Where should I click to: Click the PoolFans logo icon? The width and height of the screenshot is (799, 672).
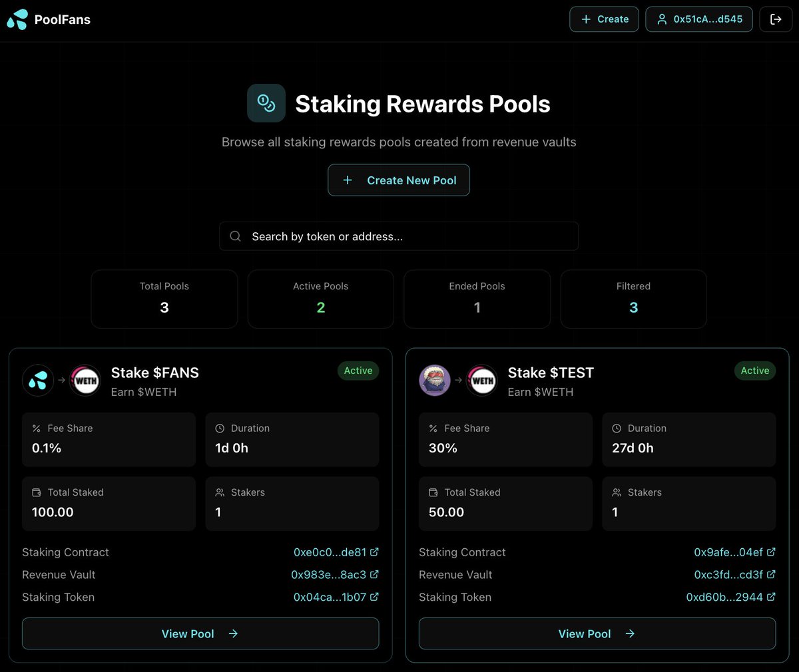17,19
